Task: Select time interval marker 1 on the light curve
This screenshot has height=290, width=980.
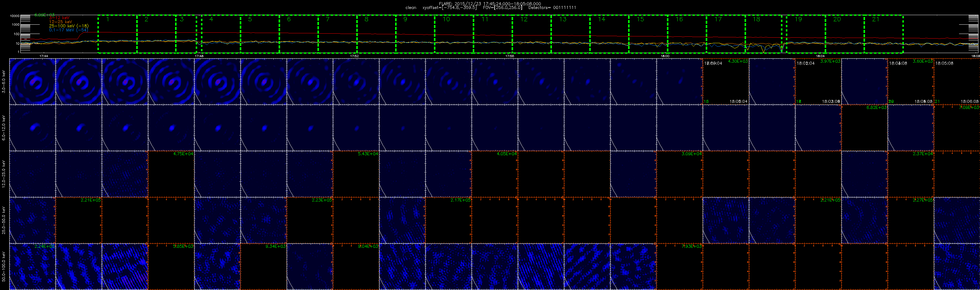Action: pyautogui.click(x=108, y=19)
